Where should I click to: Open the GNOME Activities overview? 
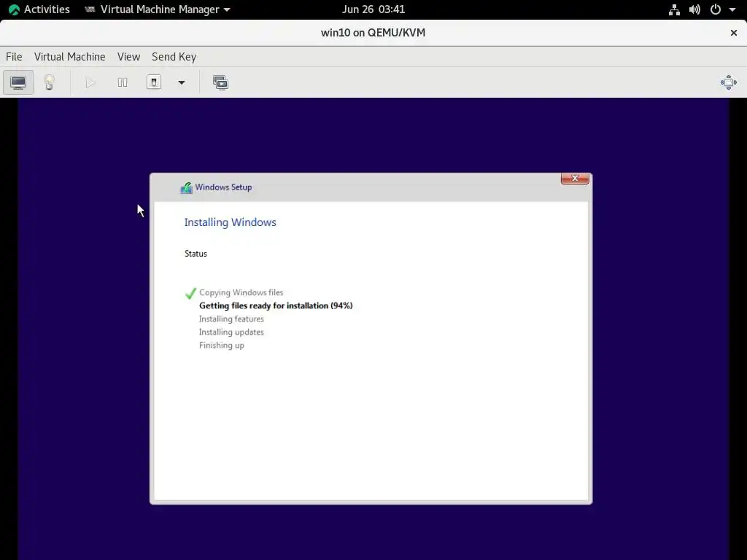pyautogui.click(x=39, y=9)
